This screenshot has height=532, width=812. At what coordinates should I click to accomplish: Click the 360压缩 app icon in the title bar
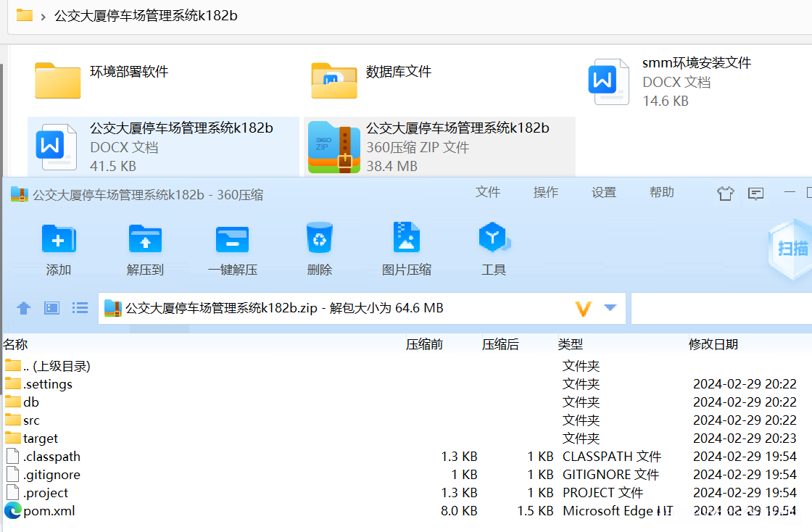pos(19,194)
